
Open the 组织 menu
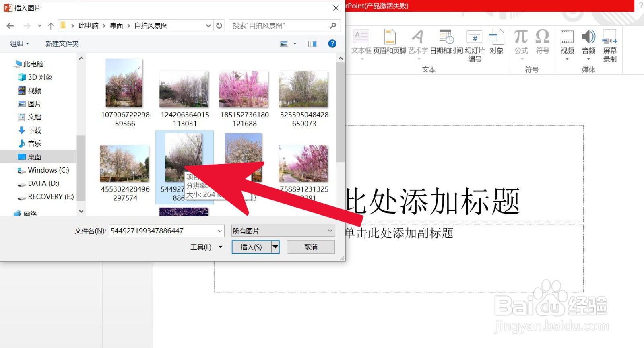click(x=19, y=43)
